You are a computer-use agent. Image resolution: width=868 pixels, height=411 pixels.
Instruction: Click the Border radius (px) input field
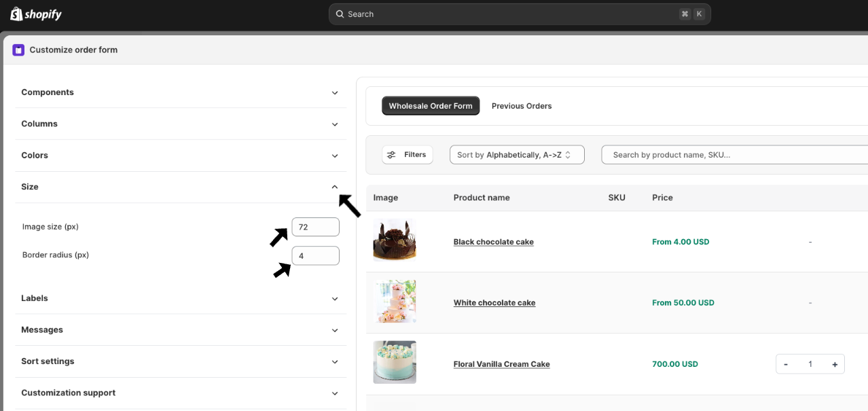point(315,255)
